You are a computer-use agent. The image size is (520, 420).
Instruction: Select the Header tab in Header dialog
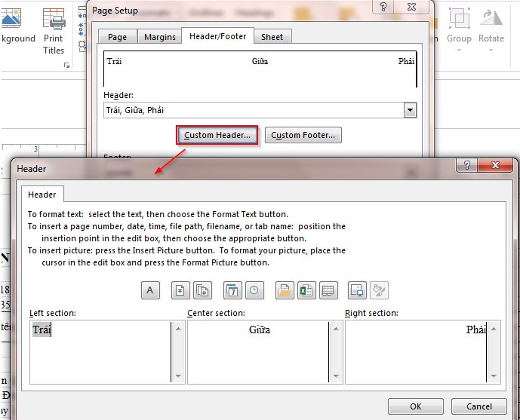coord(42,195)
